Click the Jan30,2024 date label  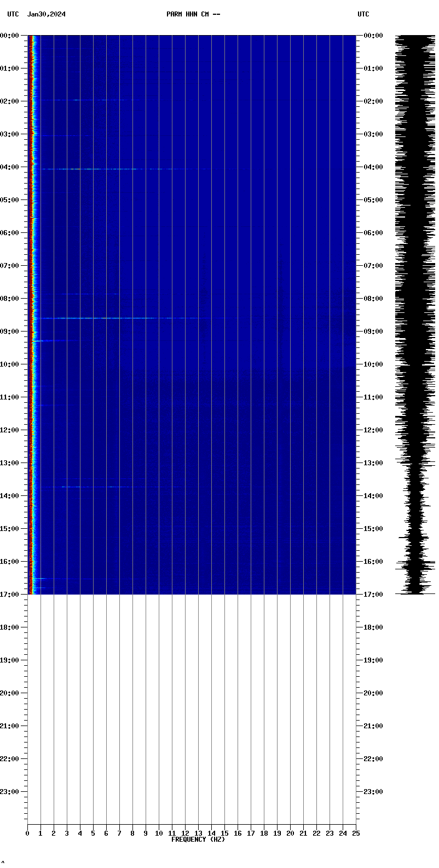tap(47, 14)
